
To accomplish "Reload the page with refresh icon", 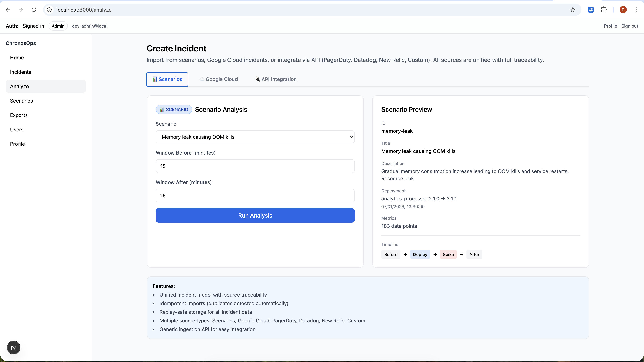I will (34, 10).
